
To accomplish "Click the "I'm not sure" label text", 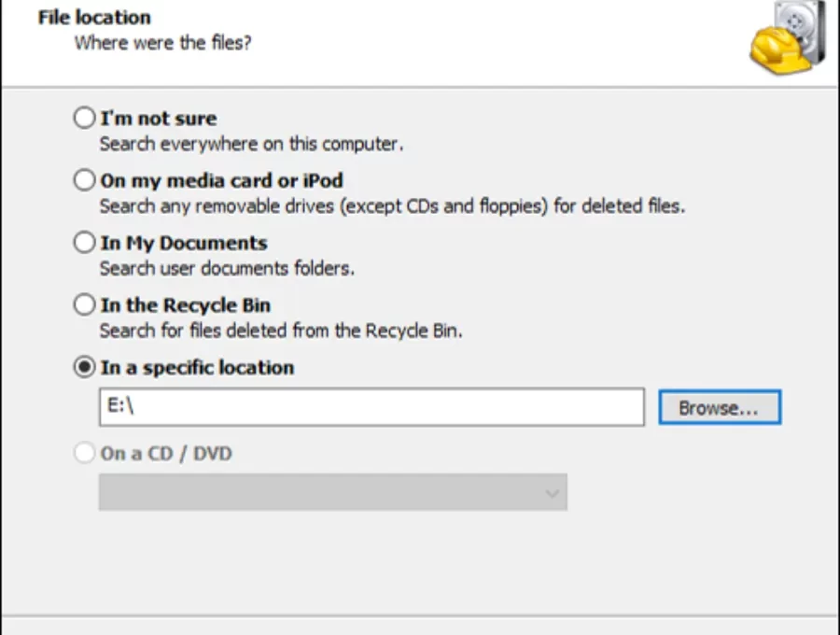I will 159,119.
